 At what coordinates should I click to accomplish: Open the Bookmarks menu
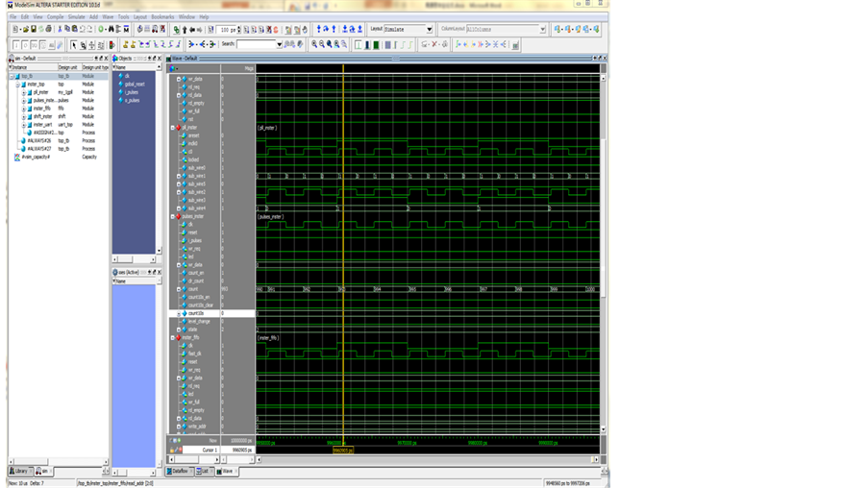pos(161,16)
